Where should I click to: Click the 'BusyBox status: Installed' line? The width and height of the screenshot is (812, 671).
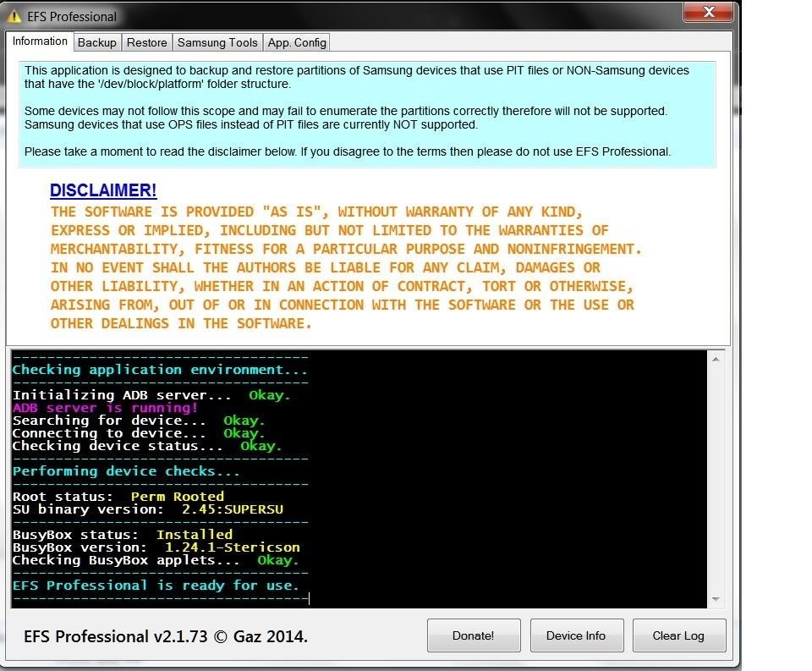[x=123, y=535]
